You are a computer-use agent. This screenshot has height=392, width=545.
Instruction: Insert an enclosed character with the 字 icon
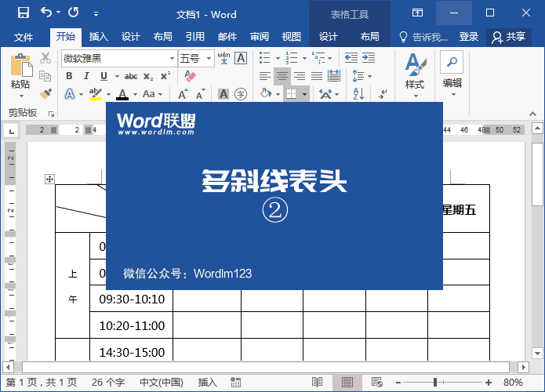(x=241, y=94)
